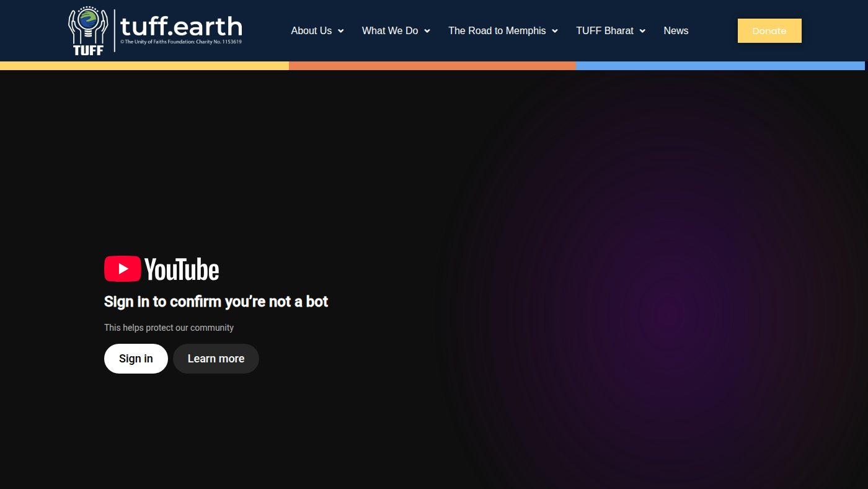Open the TUFF Bharat menu
The image size is (868, 489).
(x=604, y=30)
